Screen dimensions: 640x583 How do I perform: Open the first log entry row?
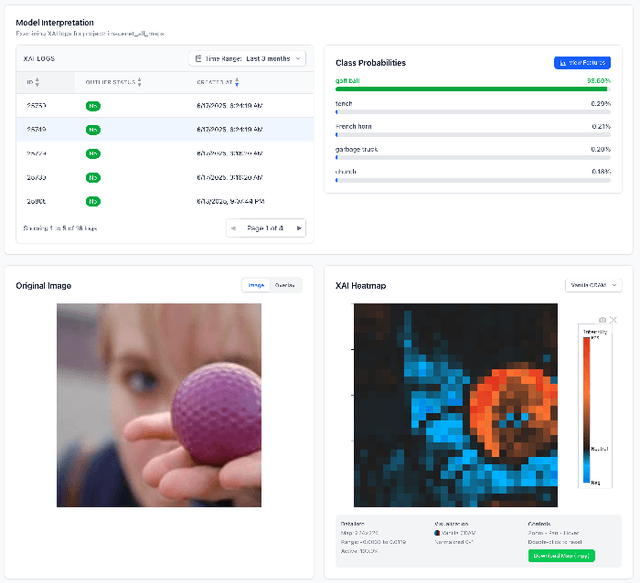(165, 105)
